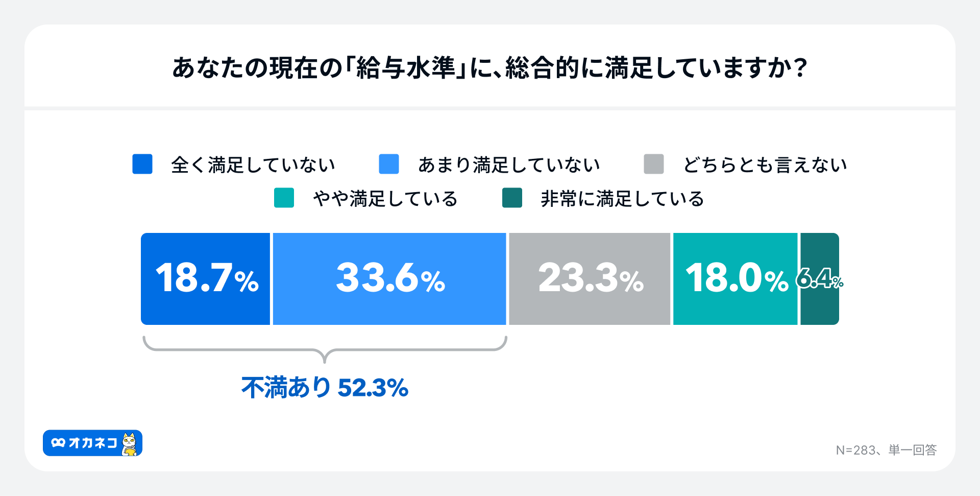Click the 全く満足していない legend label
Screen dimensions: 980x496
[253, 165]
